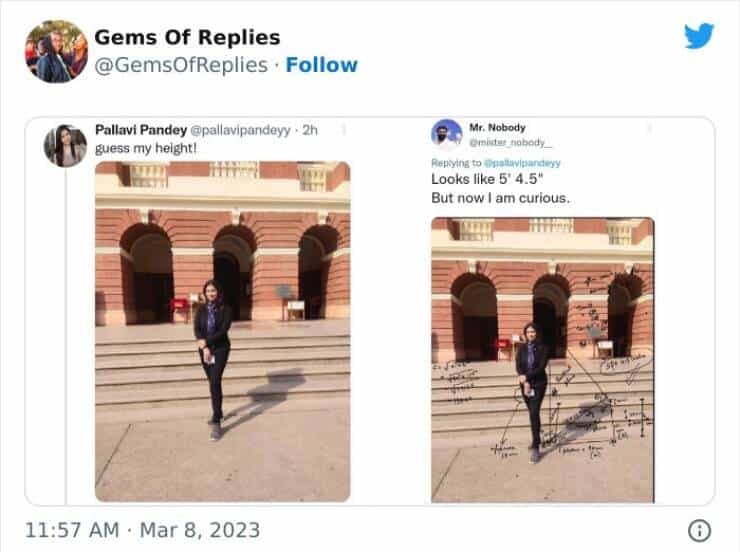Click the 2h timestamp on Pallavi's tweet

(x=310, y=130)
